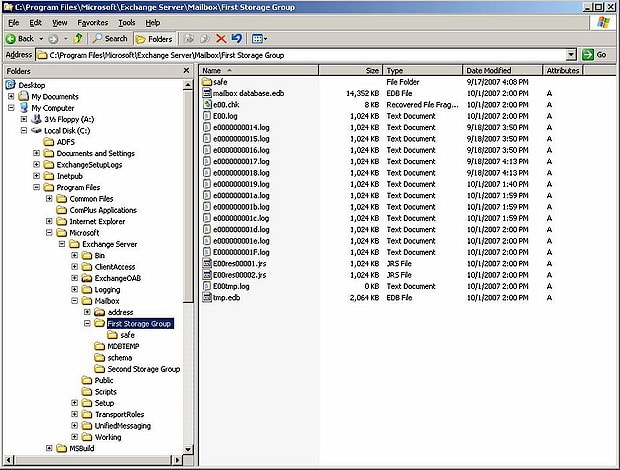Sort by Type column header
The image size is (620, 470).
(423, 71)
